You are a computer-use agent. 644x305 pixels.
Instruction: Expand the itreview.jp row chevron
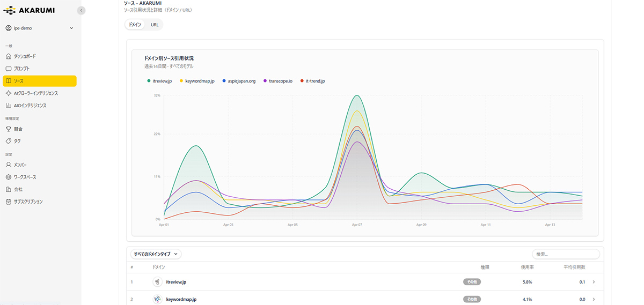coord(594,282)
